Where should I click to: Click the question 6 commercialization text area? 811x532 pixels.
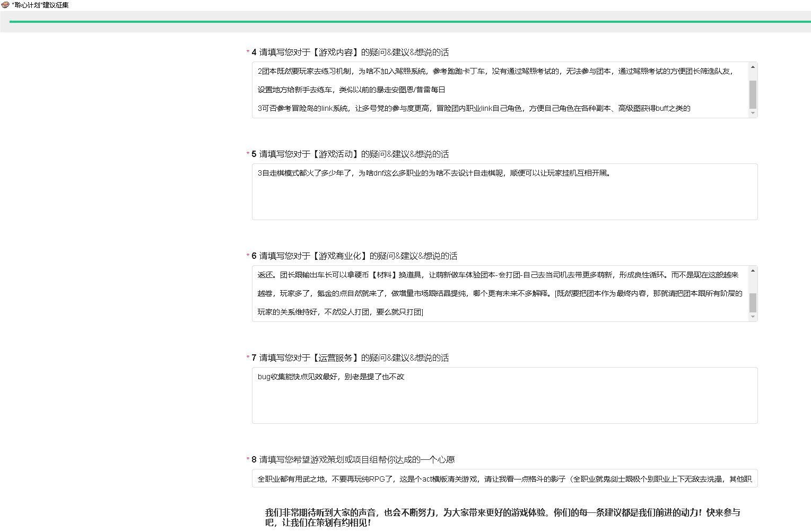[x=500, y=293]
